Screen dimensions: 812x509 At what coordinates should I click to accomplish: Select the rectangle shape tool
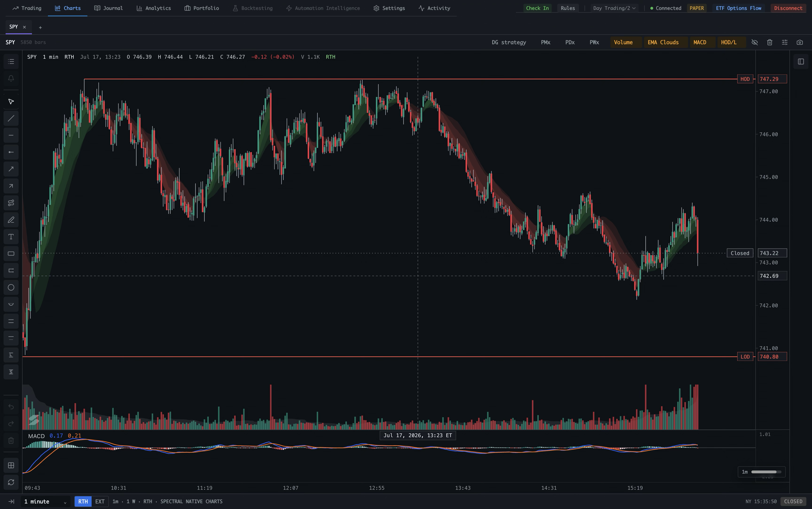point(11,254)
